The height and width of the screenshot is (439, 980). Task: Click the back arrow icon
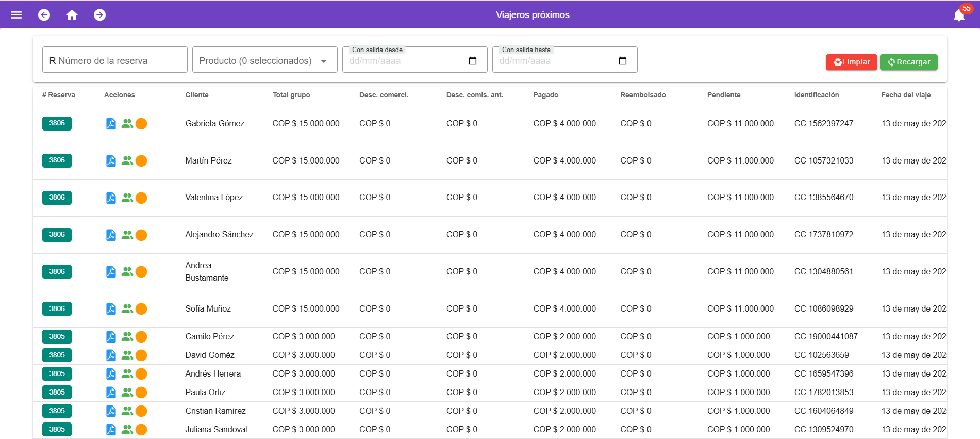(x=44, y=15)
